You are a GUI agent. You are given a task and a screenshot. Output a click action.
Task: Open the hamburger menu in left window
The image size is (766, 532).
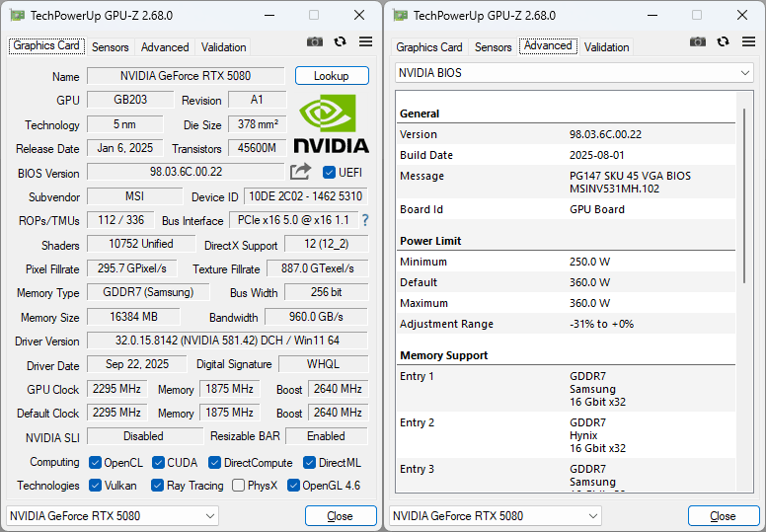(365, 41)
